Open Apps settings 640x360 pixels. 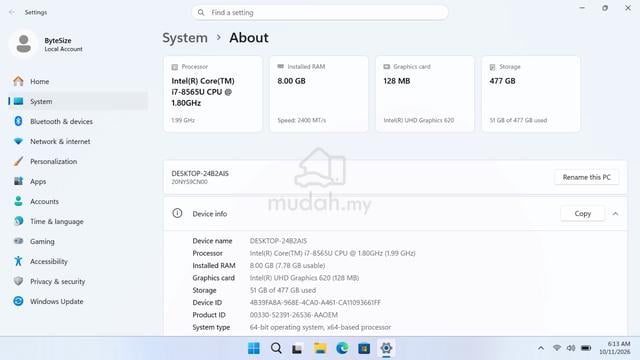click(x=78, y=181)
